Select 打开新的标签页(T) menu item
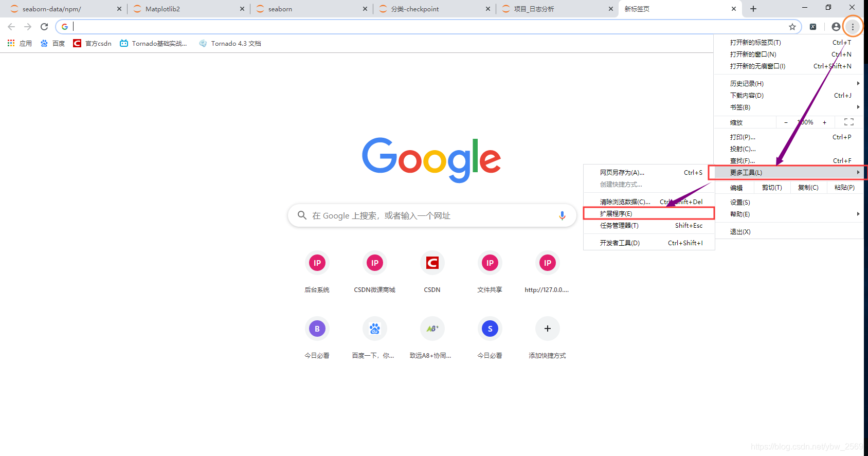This screenshot has width=868, height=456. tap(789, 42)
